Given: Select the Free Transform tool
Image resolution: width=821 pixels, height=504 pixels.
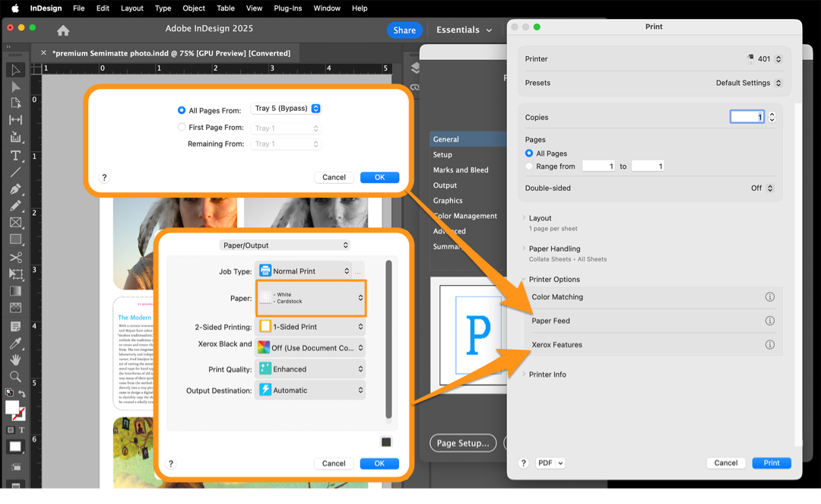Looking at the screenshot, I should pyautogui.click(x=16, y=274).
